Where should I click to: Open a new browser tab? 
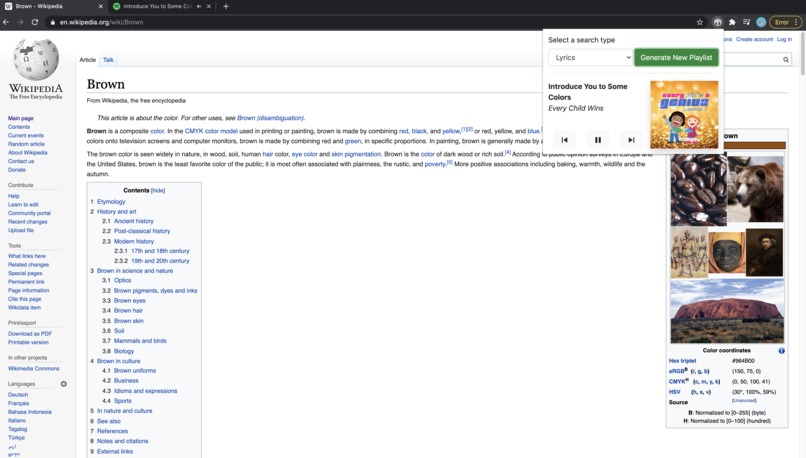click(x=226, y=6)
